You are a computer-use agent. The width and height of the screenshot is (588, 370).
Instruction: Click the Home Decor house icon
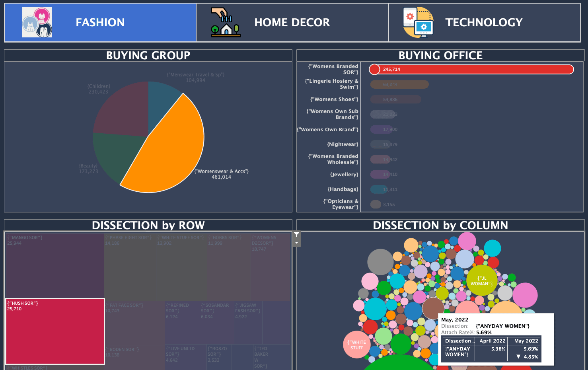226,22
